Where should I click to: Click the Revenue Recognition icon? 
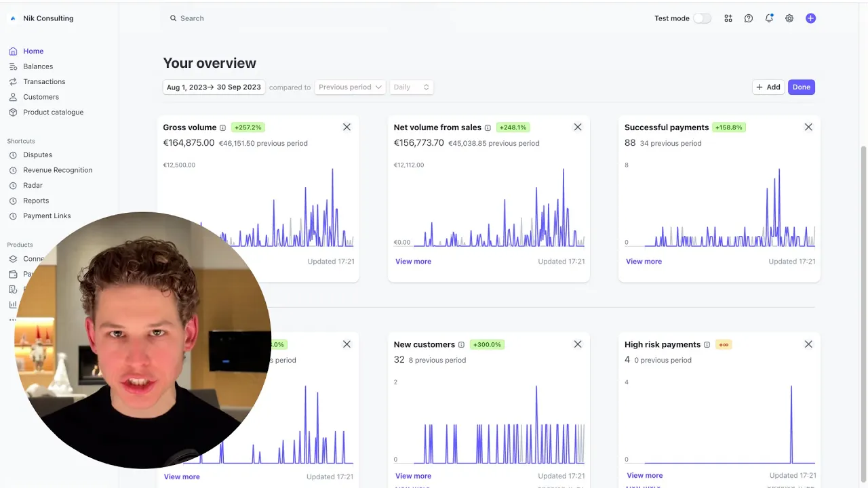[13, 170]
